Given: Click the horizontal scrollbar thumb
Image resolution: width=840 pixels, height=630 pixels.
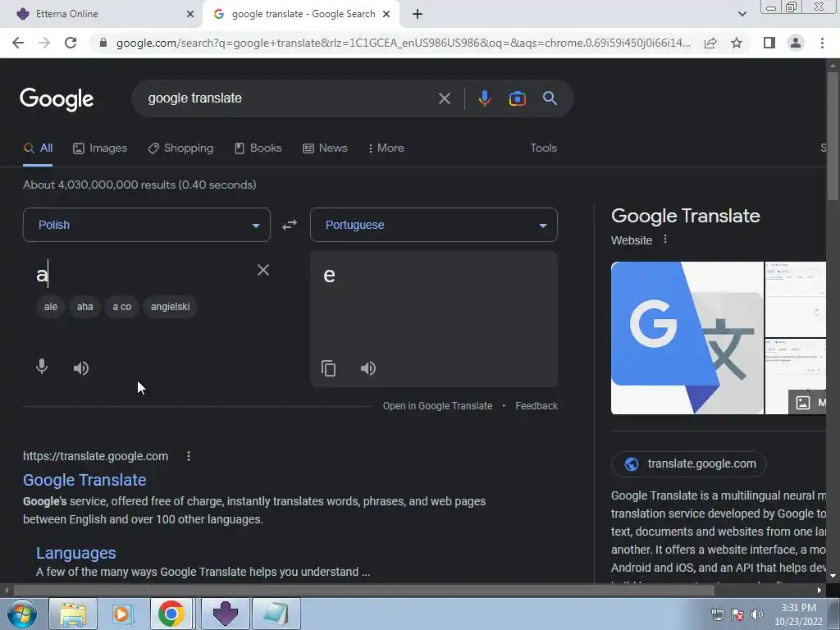Looking at the screenshot, I should pos(364,591).
